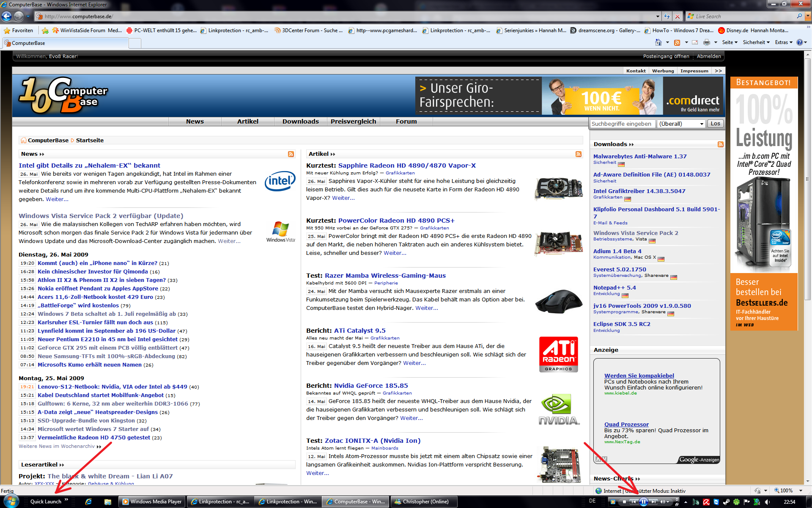Open the Razer Mamba Wireless-Gaming-Maus article link
The width and height of the screenshot is (812, 508).
point(385,276)
